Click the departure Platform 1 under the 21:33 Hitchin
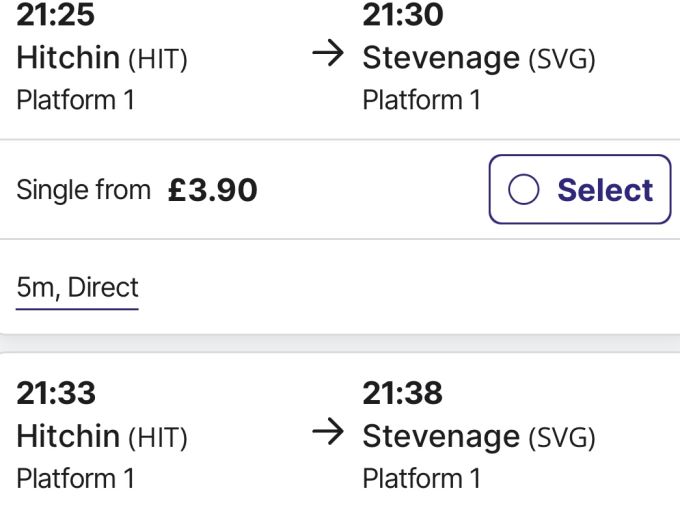 (x=75, y=478)
